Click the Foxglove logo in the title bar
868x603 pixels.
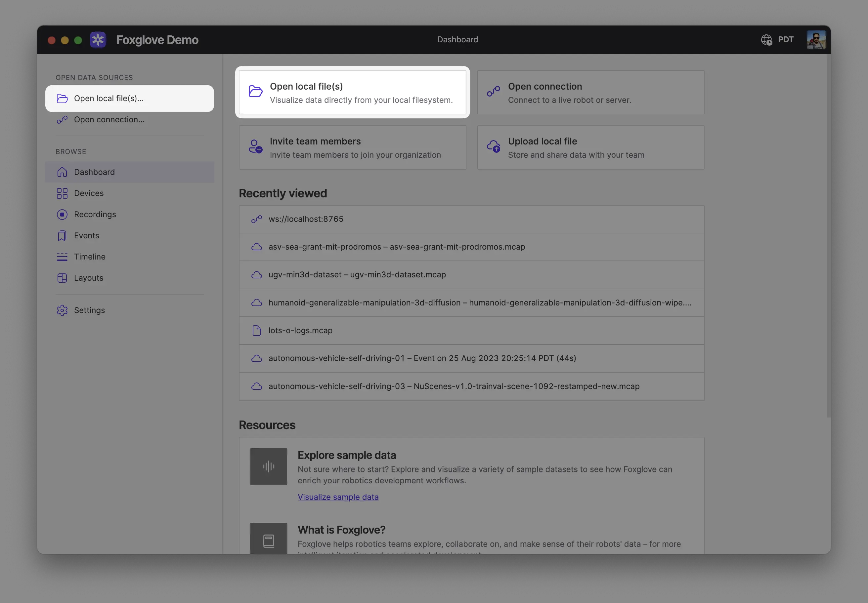[98, 39]
